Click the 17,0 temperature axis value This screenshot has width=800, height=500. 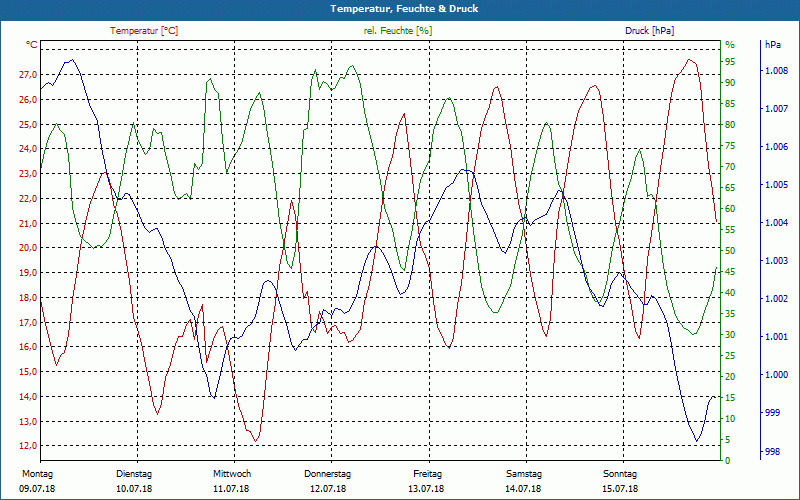28,323
